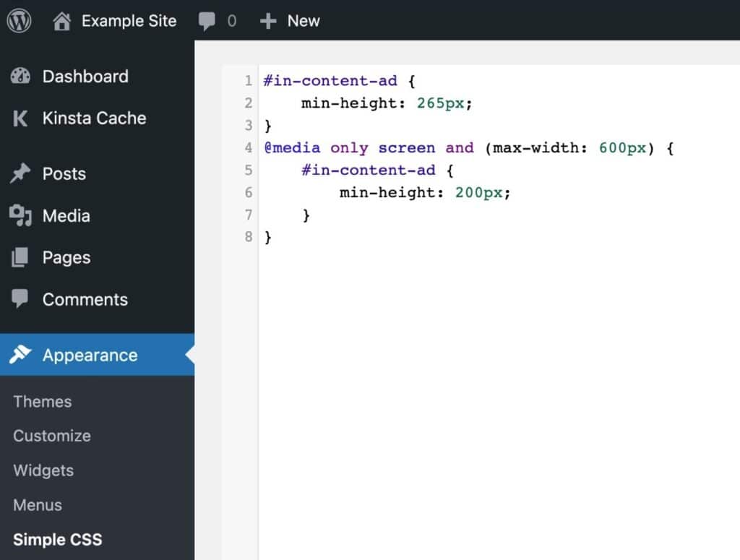
Task: Open comments using the speech bubble icon
Action: click(209, 20)
